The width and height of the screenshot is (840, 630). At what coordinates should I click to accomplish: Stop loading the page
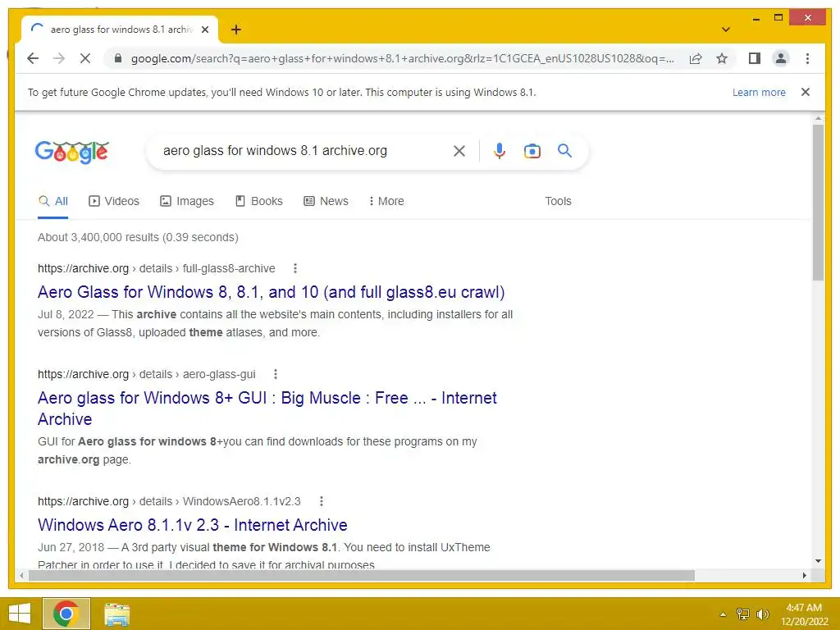[85, 58]
